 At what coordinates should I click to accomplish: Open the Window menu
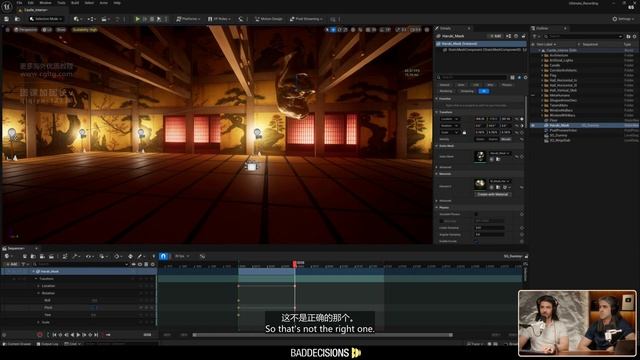(45, 3)
